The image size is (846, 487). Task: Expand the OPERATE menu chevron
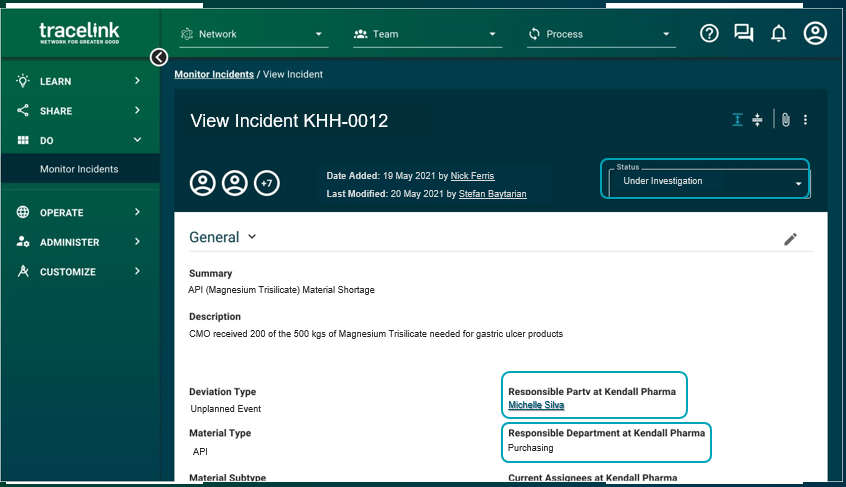[x=137, y=211]
